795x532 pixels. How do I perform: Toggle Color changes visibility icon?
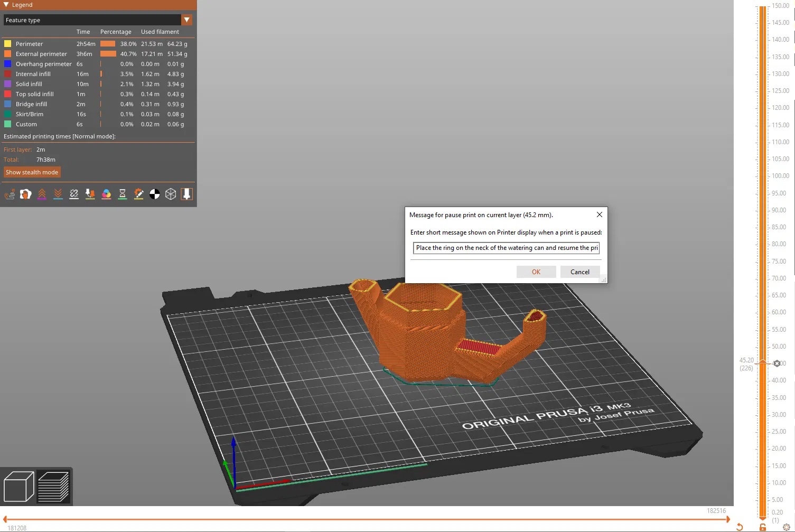[106, 194]
